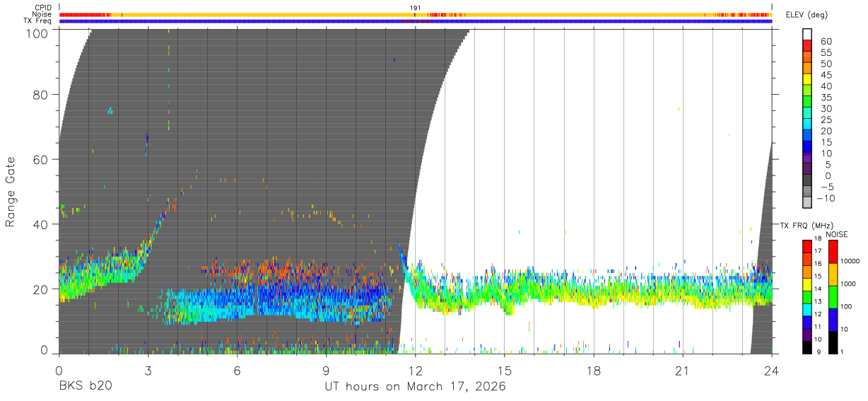
Task: Click the NOISE legend value 1000
Action: click(848, 284)
